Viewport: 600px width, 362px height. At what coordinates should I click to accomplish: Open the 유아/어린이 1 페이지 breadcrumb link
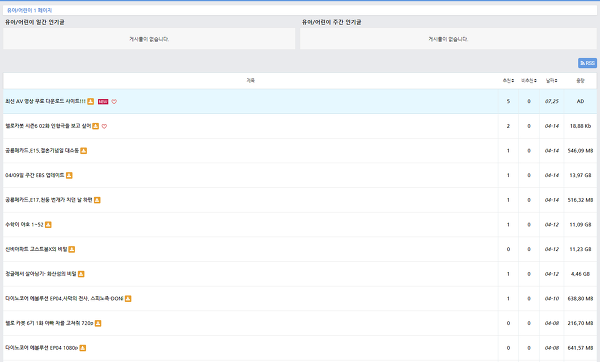29,10
